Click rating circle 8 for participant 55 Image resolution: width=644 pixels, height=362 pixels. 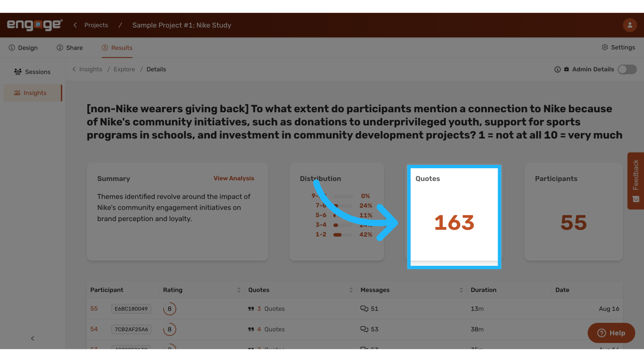point(169,309)
